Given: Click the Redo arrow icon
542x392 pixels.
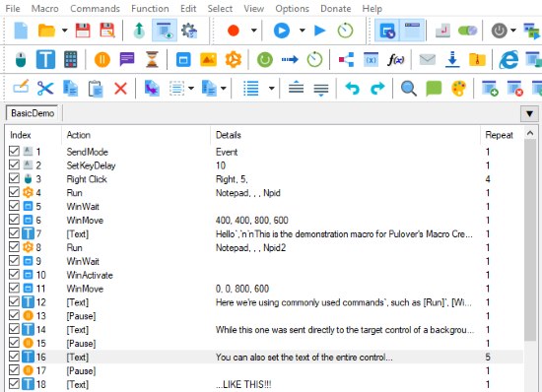Looking at the screenshot, I should coord(377,89).
